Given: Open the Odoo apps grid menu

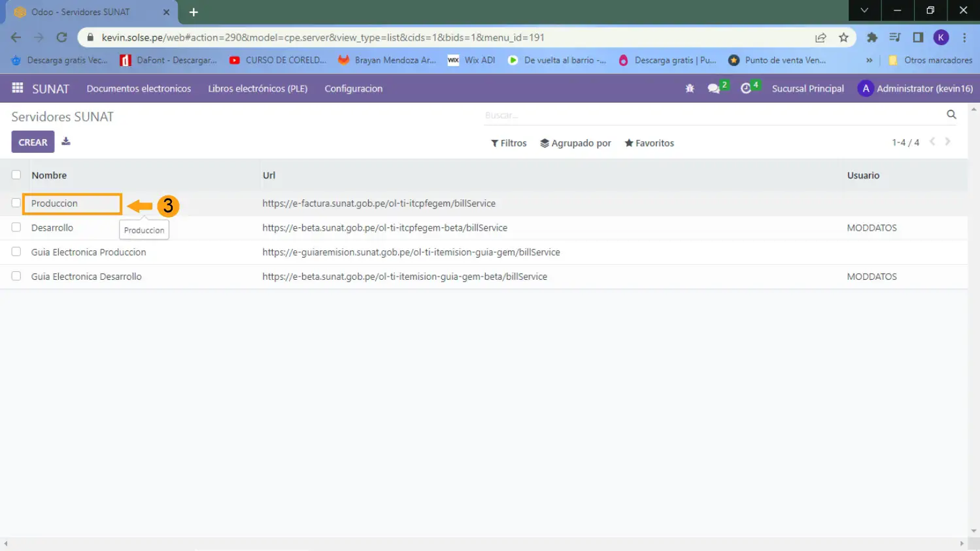Looking at the screenshot, I should point(18,88).
